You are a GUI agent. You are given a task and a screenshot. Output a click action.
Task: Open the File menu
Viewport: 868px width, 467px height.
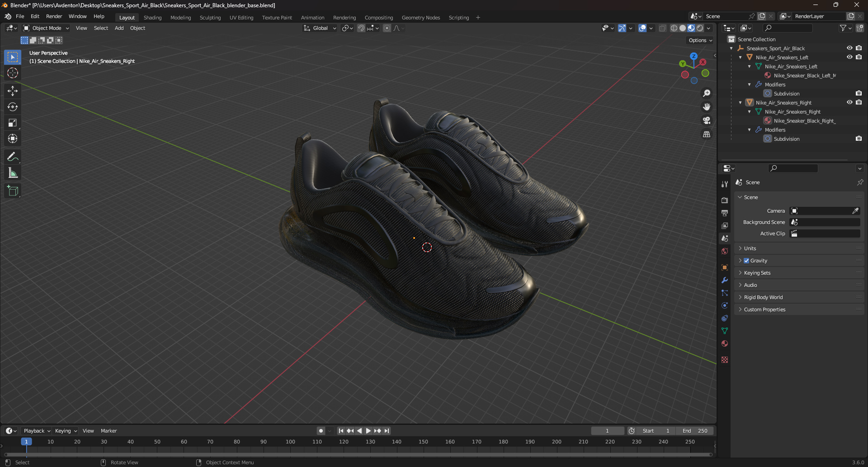(x=20, y=16)
